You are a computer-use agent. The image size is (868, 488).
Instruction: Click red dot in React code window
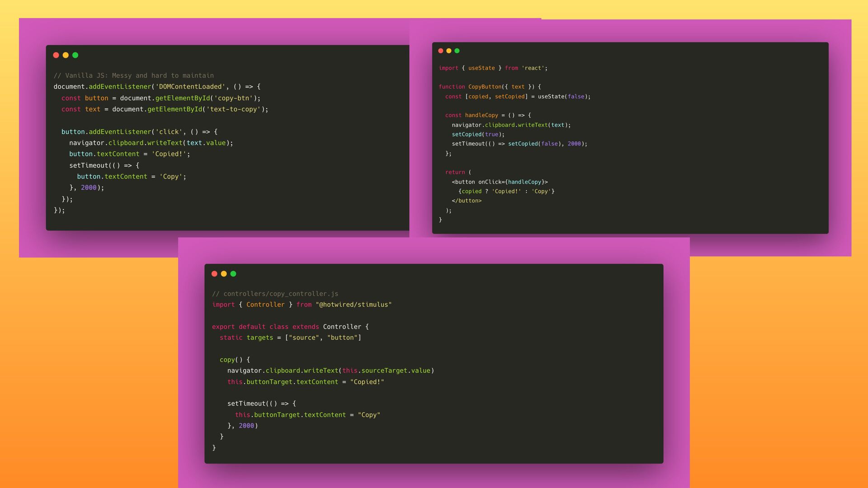coord(441,51)
